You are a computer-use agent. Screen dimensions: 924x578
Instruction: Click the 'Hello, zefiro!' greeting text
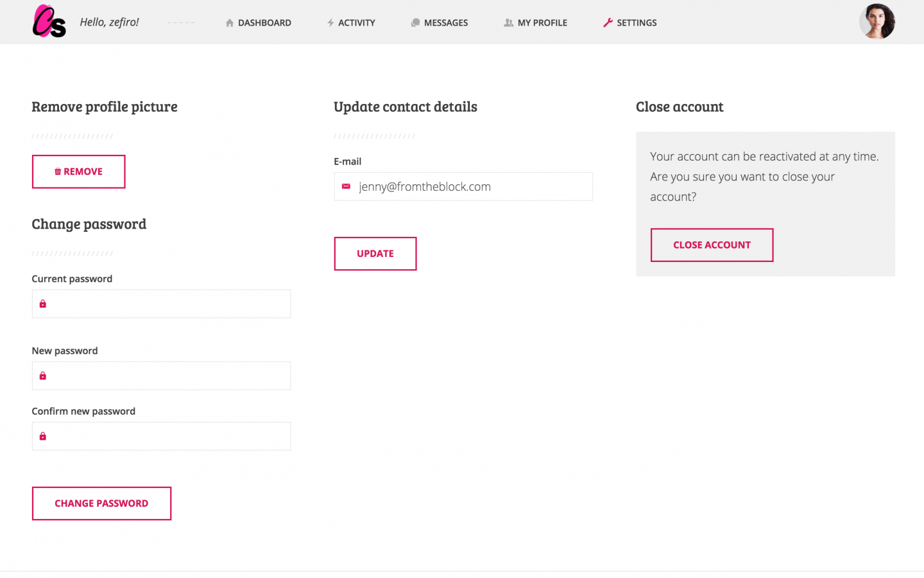point(109,22)
